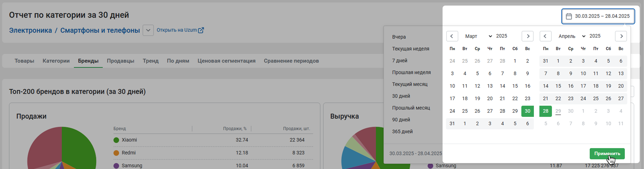Open the Ценовая сегментация tab
644x169 pixels.
tap(226, 61)
